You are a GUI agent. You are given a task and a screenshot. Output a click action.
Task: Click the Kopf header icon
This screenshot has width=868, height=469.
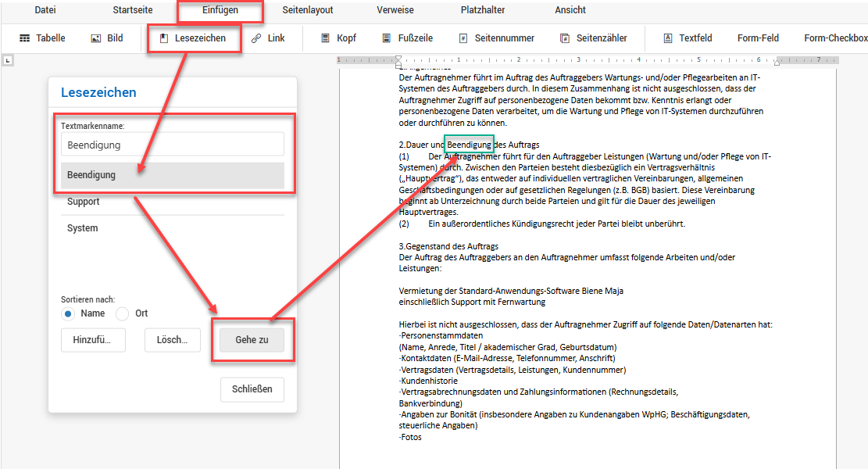[326, 38]
